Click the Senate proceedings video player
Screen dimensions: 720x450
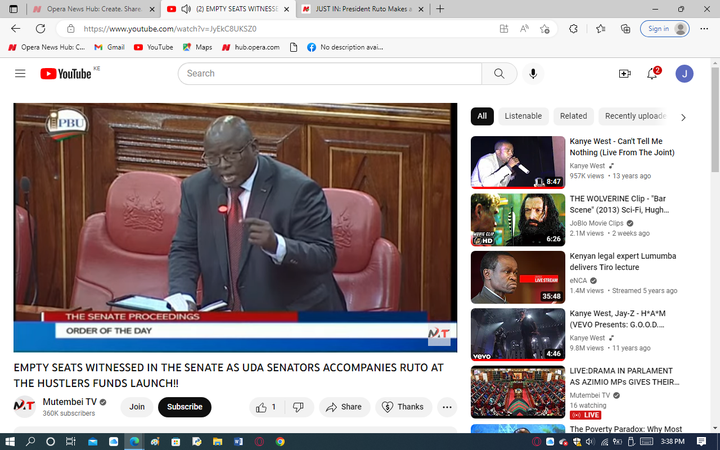point(235,228)
